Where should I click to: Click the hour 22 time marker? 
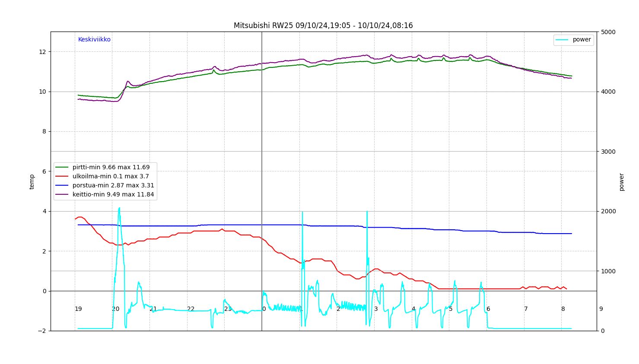[x=191, y=309]
